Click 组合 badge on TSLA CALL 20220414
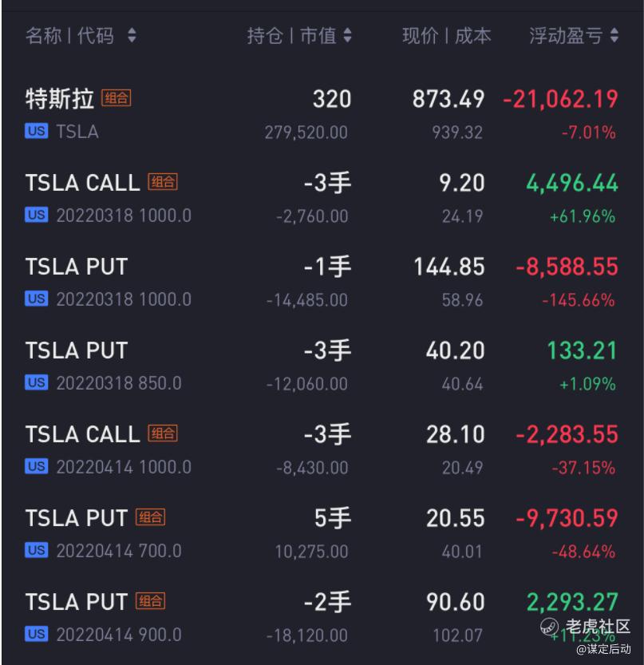Screen dimensions: 644x665 point(163,433)
